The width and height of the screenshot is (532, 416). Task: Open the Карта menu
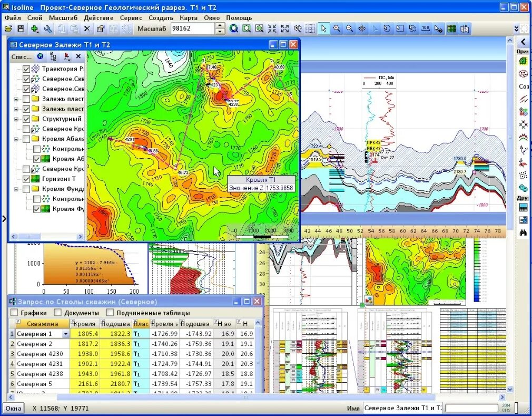(189, 17)
